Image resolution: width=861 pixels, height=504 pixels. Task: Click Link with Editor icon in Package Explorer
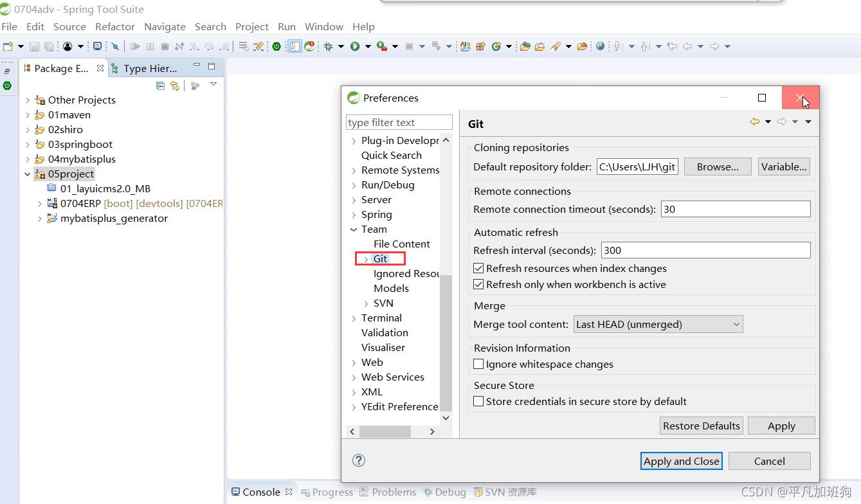(x=174, y=85)
